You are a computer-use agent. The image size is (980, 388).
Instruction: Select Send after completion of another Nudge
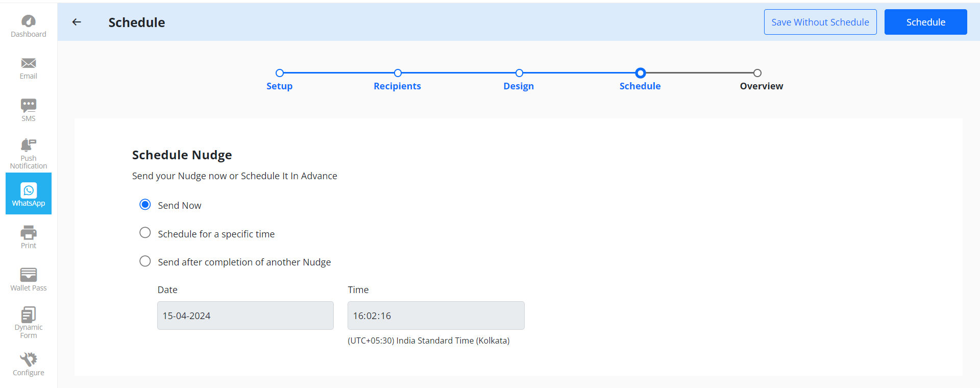pyautogui.click(x=145, y=261)
